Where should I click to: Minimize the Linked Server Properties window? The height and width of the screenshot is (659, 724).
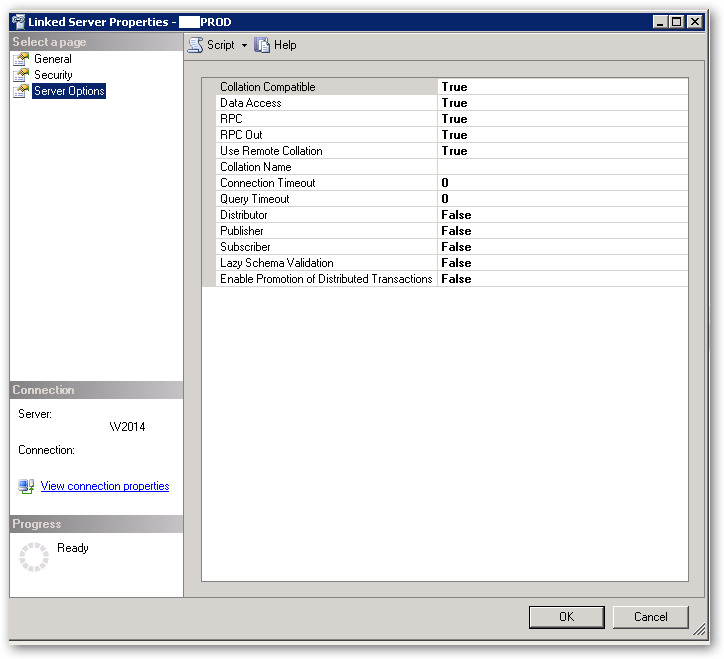click(660, 22)
